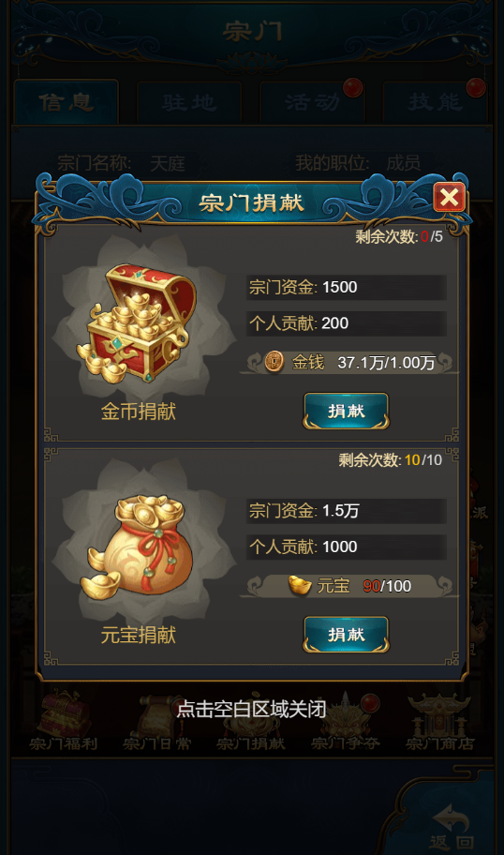This screenshot has width=504, height=855.
Task: Click the gold coin treasure chest icon
Action: tap(138, 323)
